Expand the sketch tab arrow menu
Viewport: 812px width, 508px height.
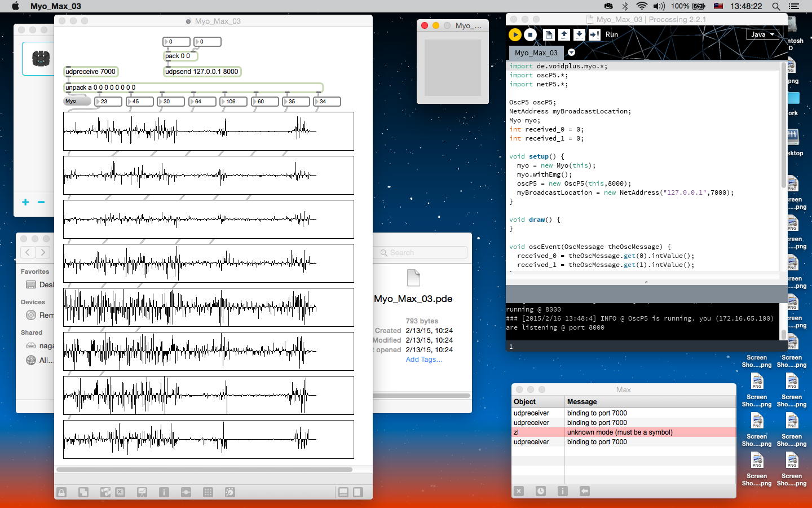[571, 52]
